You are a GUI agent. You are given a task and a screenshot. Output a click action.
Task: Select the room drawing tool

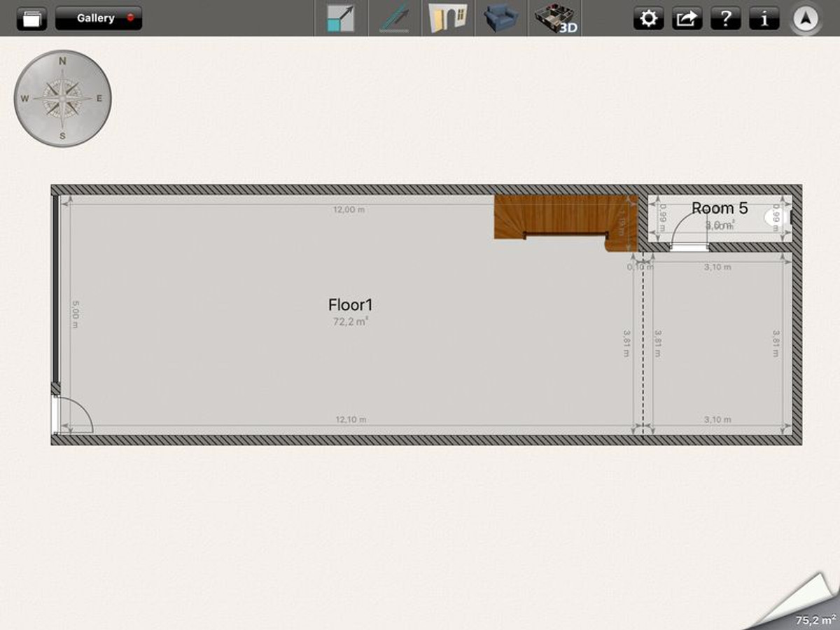341,18
